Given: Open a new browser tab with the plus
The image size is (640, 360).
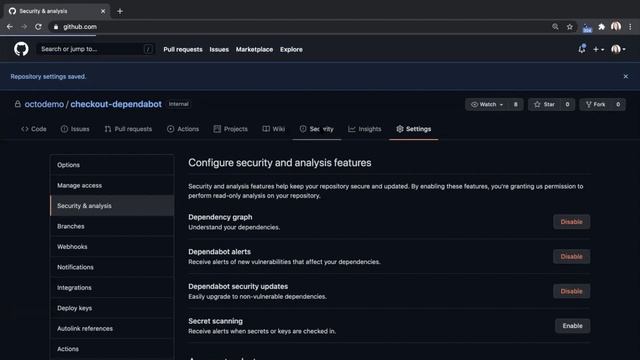Looking at the screenshot, I should coord(120,11).
